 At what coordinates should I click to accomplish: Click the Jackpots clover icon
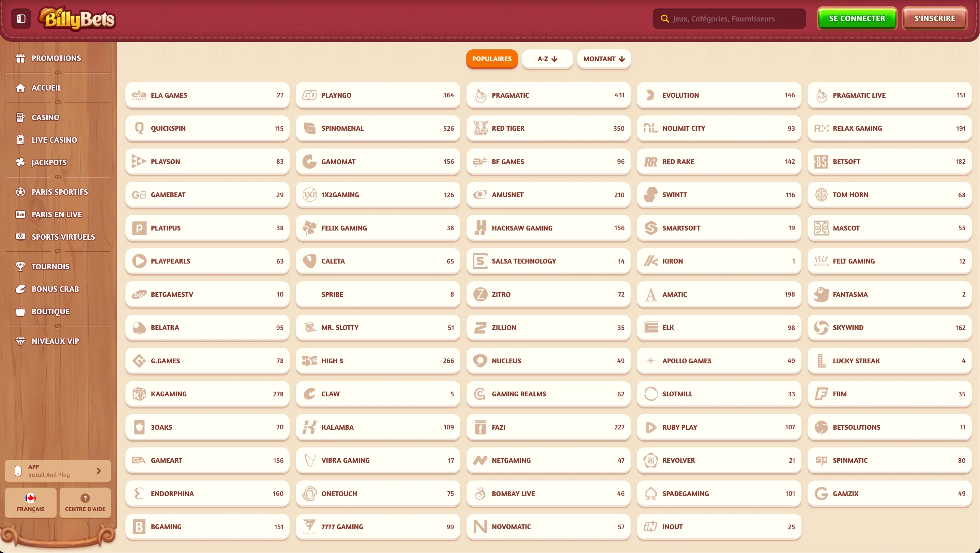pyautogui.click(x=20, y=162)
